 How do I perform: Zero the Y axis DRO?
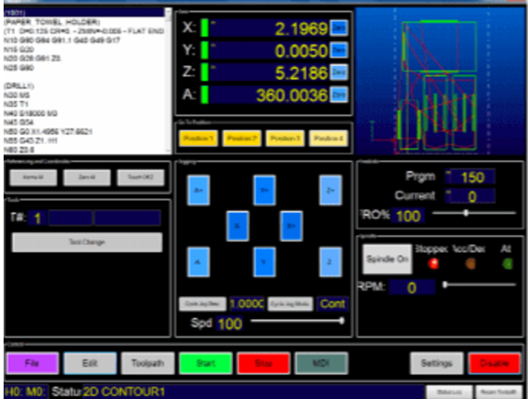339,50
